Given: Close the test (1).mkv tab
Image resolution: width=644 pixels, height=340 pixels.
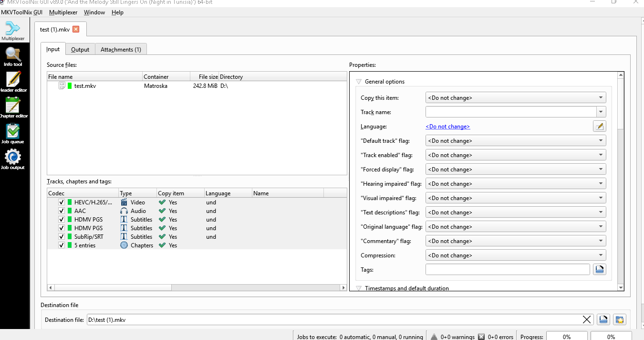Looking at the screenshot, I should (76, 30).
